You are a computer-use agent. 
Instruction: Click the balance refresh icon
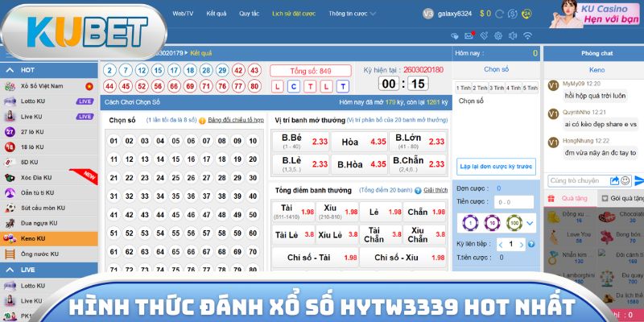[499, 14]
